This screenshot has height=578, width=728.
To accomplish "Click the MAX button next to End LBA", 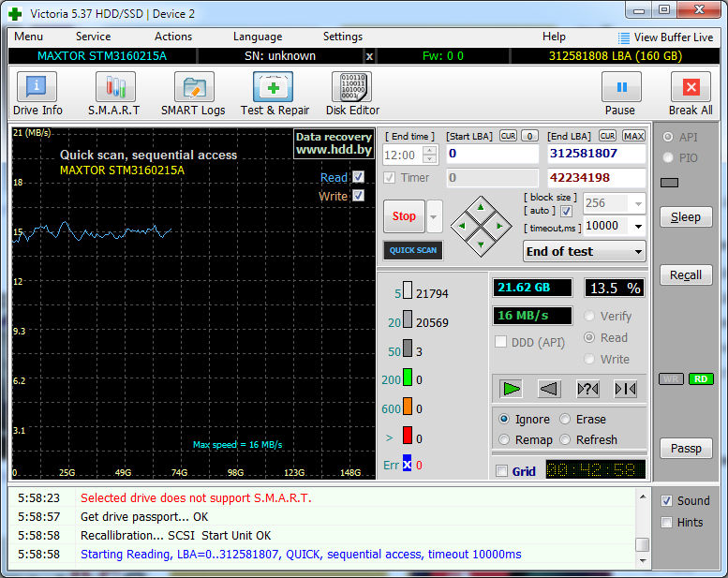I will 633,136.
